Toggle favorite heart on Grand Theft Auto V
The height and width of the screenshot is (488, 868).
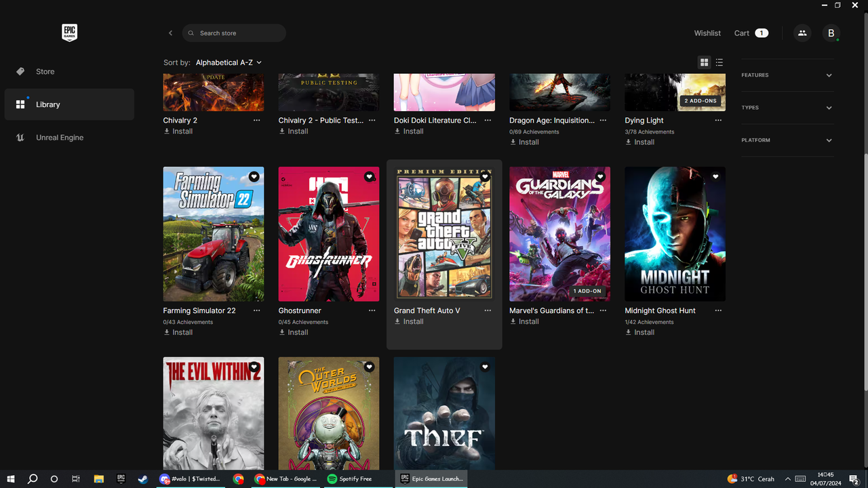(x=485, y=177)
